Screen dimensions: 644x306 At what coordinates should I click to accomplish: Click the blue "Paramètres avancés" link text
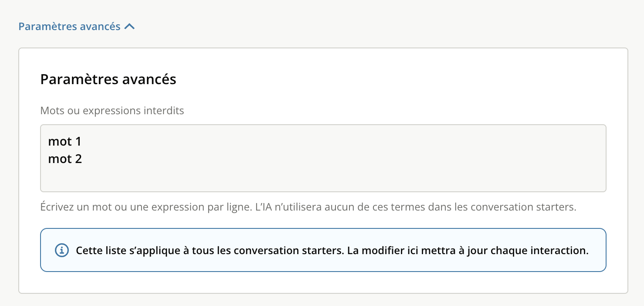pos(69,27)
